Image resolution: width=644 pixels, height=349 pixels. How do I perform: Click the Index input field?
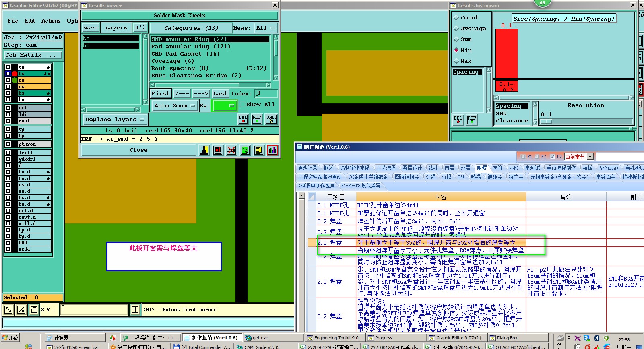click(266, 93)
